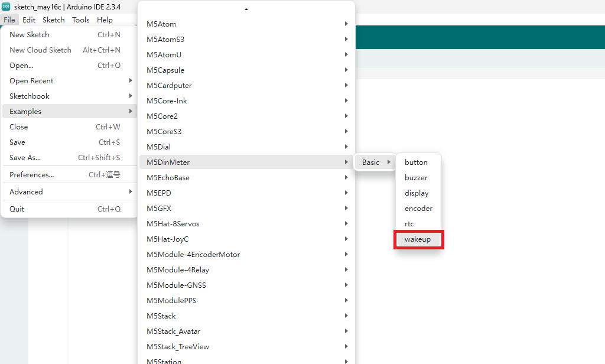Expand M5Hat-8Servos examples

click(x=246, y=223)
